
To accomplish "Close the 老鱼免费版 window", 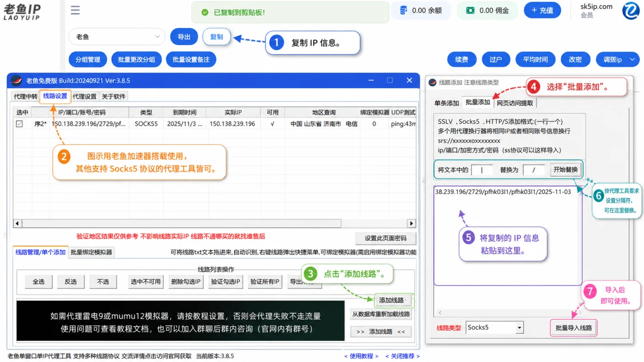I will tap(409, 80).
